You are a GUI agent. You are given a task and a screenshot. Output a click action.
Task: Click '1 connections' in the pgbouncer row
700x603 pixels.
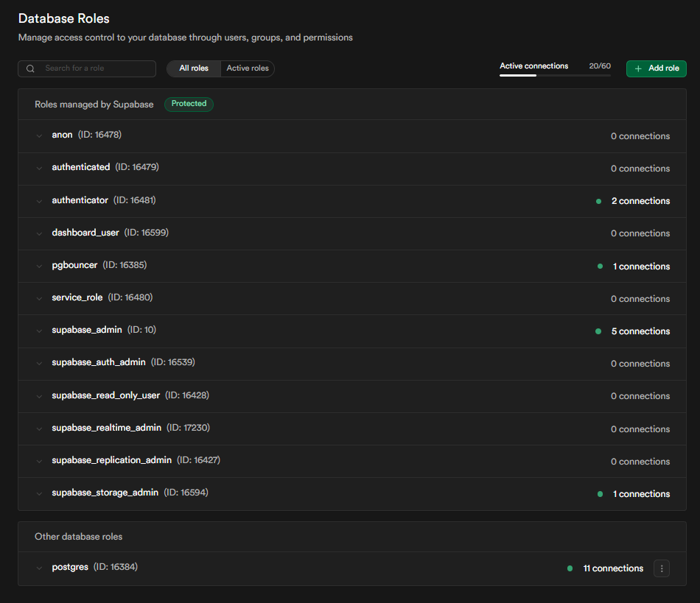[641, 267]
